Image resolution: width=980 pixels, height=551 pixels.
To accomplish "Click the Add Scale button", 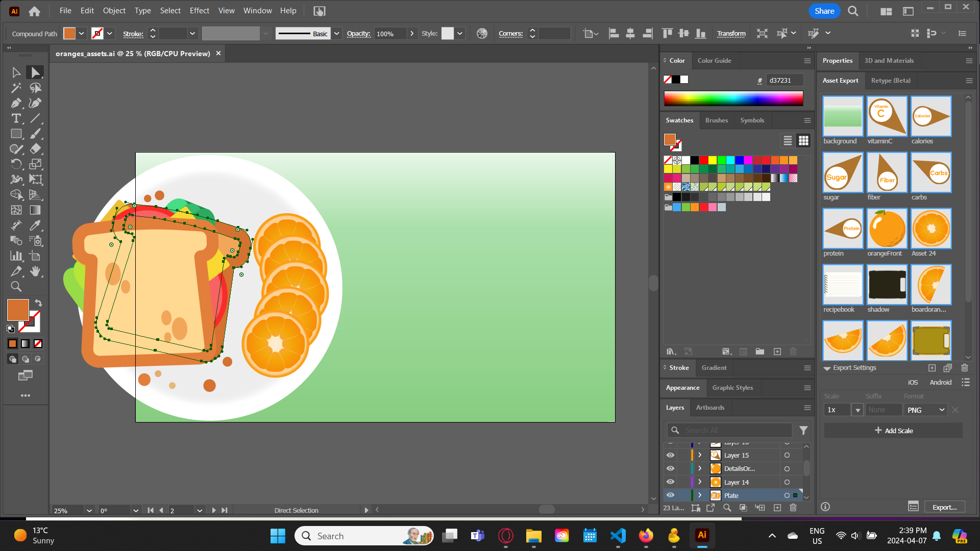I will 893,431.
